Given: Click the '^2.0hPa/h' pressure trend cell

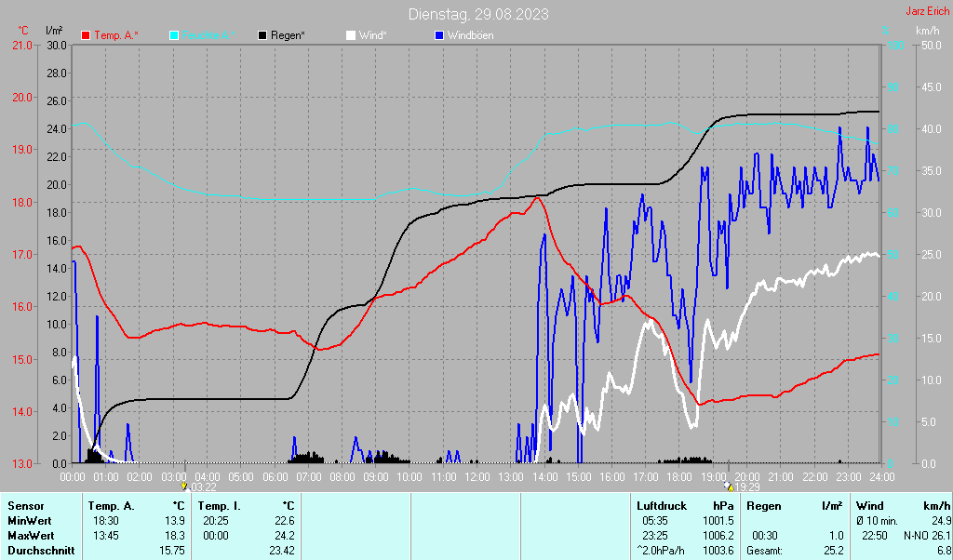Looking at the screenshot, I should pos(660,551).
